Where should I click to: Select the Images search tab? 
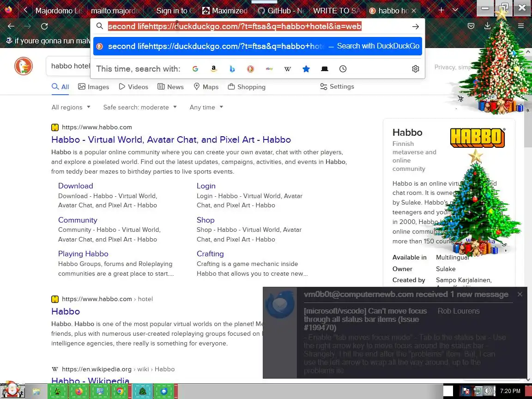[93, 87]
